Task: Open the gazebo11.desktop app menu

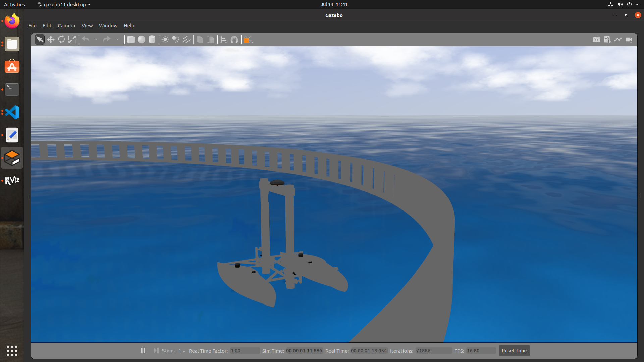Action: [64, 4]
